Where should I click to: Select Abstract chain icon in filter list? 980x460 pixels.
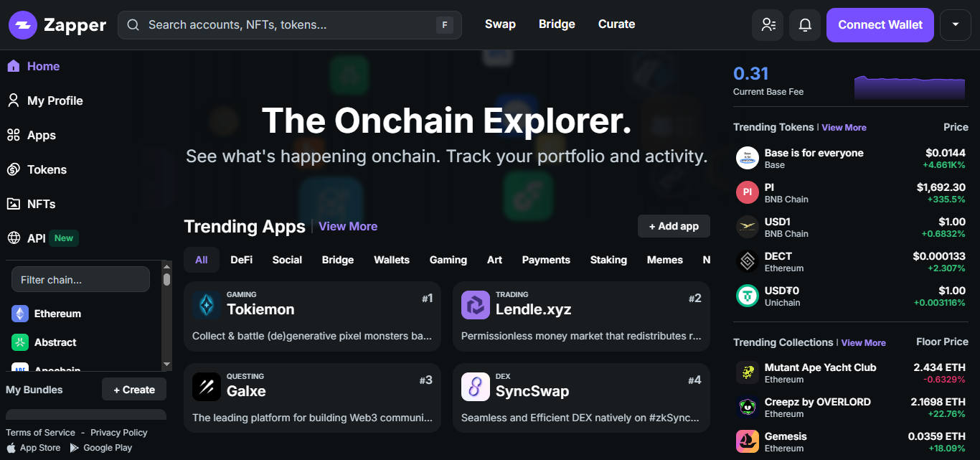20,342
